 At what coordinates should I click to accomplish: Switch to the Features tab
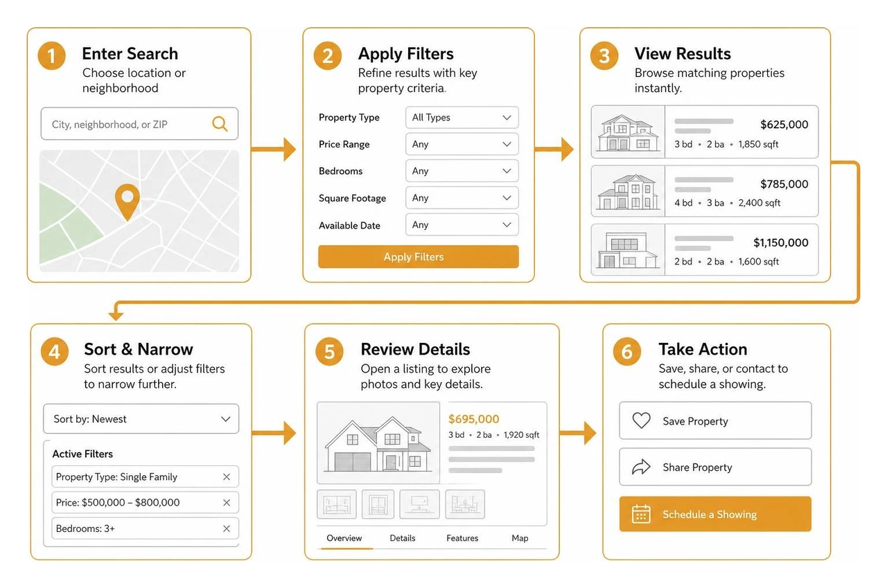[462, 538]
